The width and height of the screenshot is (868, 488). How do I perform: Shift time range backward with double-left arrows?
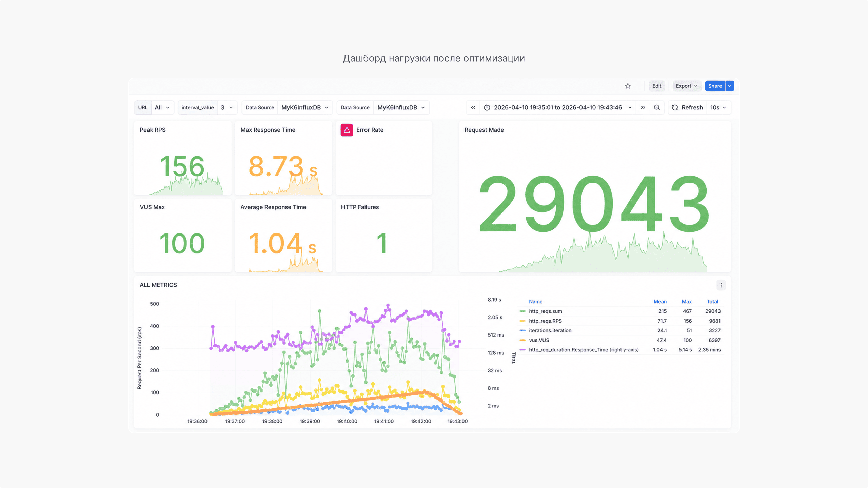coord(473,107)
